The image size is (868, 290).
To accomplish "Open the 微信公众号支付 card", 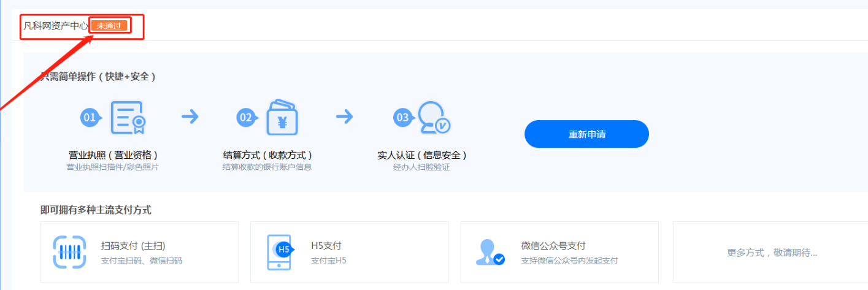I will (559, 252).
